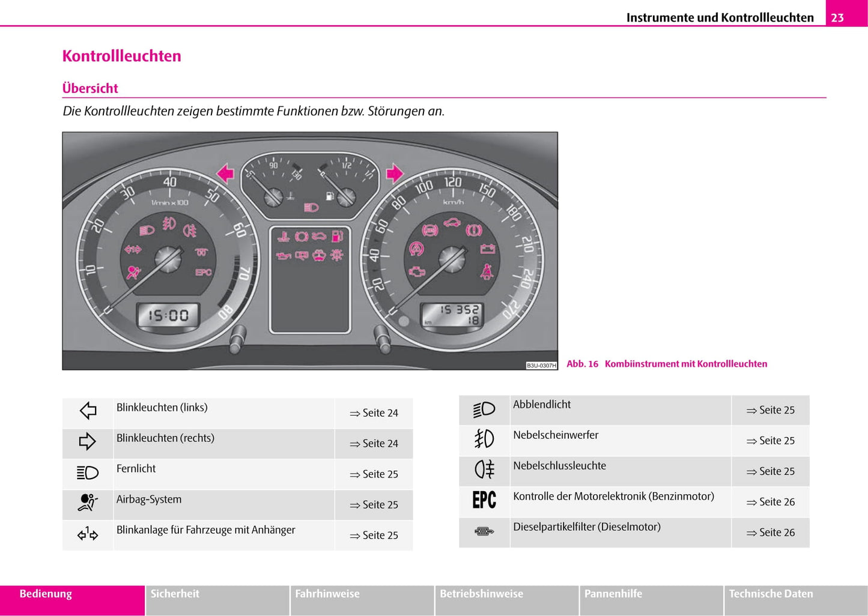This screenshot has width=868, height=616.
Task: Select the Fernlicht high beam icon
Action: click(88, 473)
